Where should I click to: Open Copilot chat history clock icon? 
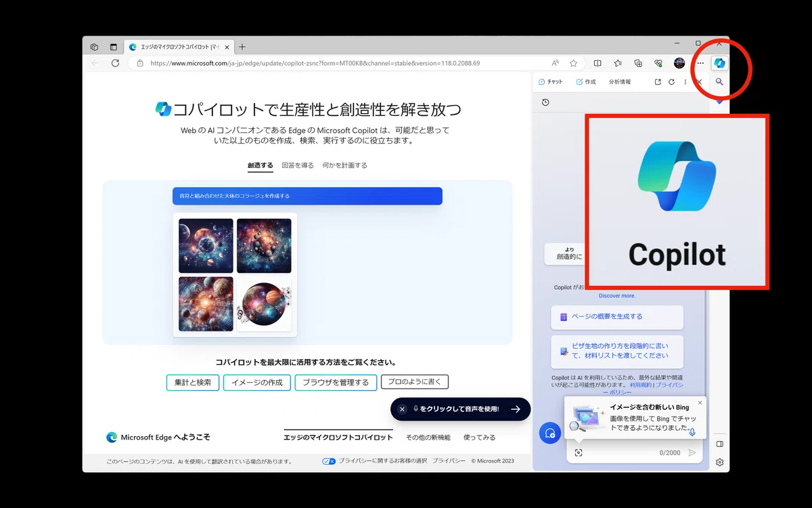pos(545,102)
